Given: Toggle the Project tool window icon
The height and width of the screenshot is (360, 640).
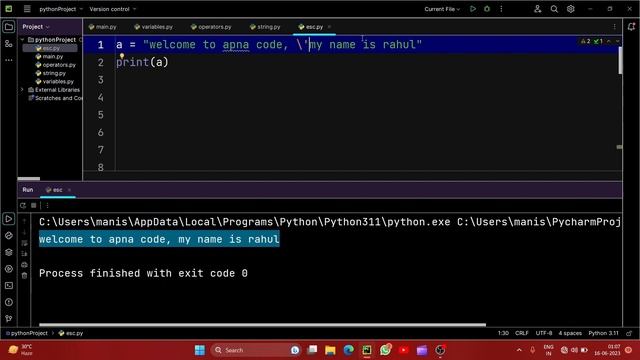Looking at the screenshot, I should [9, 27].
